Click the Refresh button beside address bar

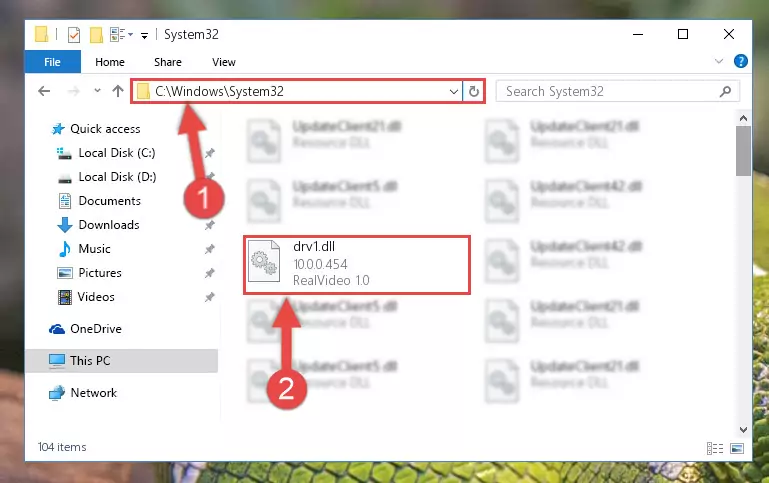(473, 91)
